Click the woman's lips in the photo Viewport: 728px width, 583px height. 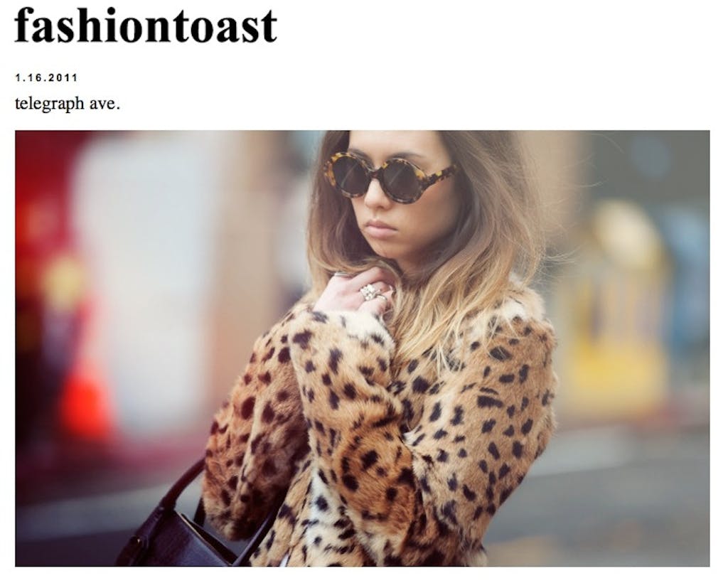[380, 228]
